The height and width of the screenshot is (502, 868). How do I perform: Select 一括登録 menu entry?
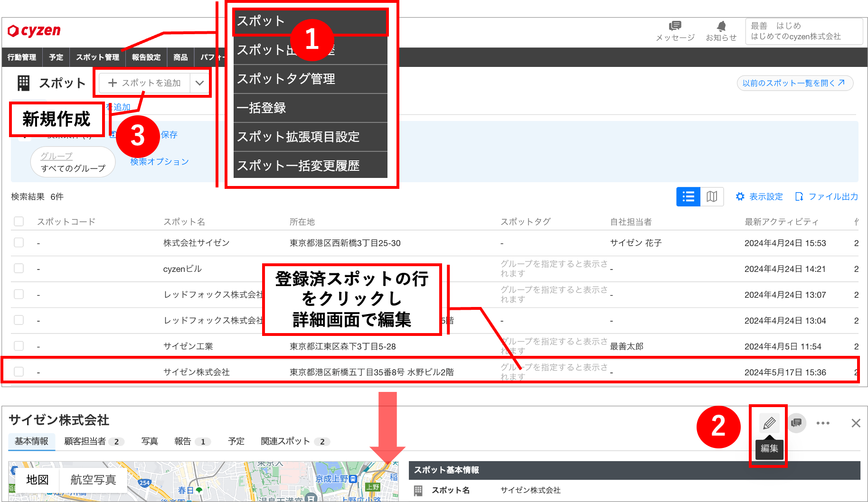[311, 108]
